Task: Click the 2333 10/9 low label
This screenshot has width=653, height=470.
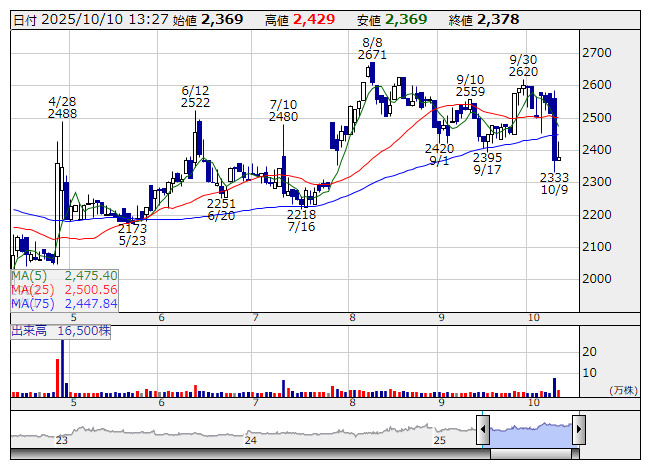Action: coord(554,184)
